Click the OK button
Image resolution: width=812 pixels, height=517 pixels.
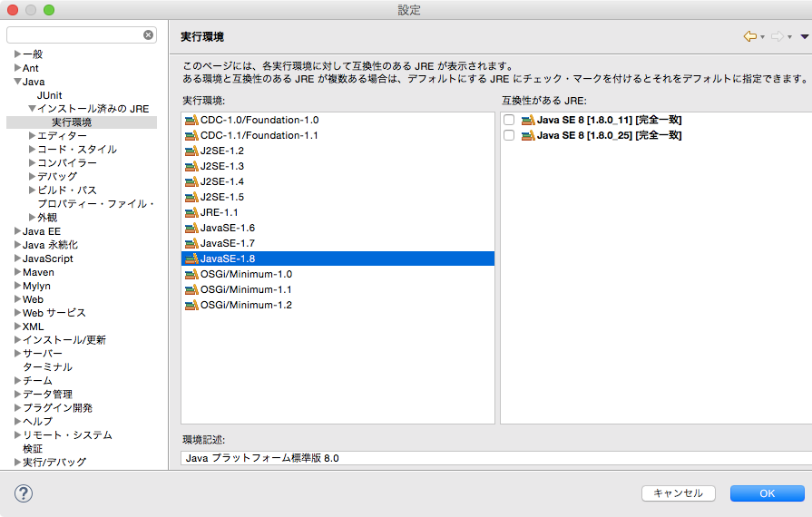tap(768, 493)
